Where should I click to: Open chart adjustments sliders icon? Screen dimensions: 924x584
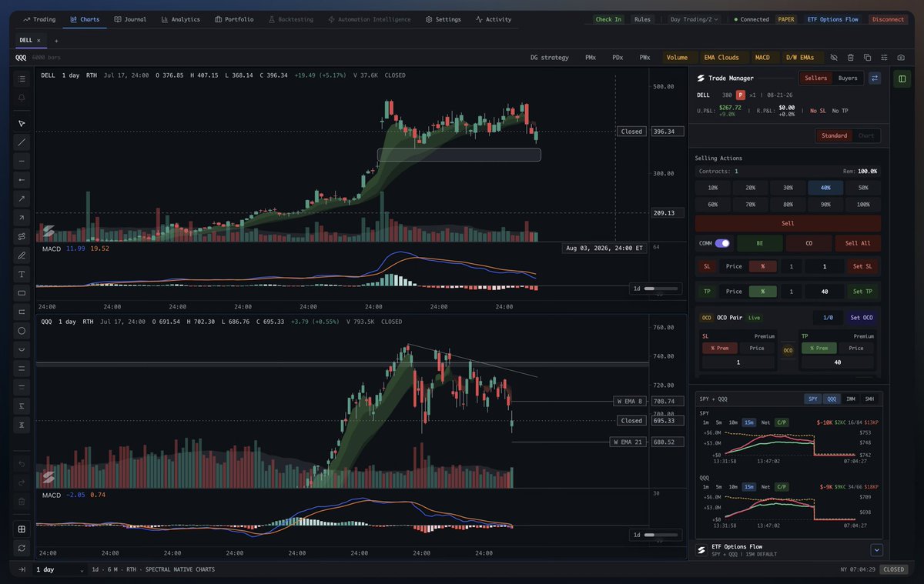tap(884, 57)
